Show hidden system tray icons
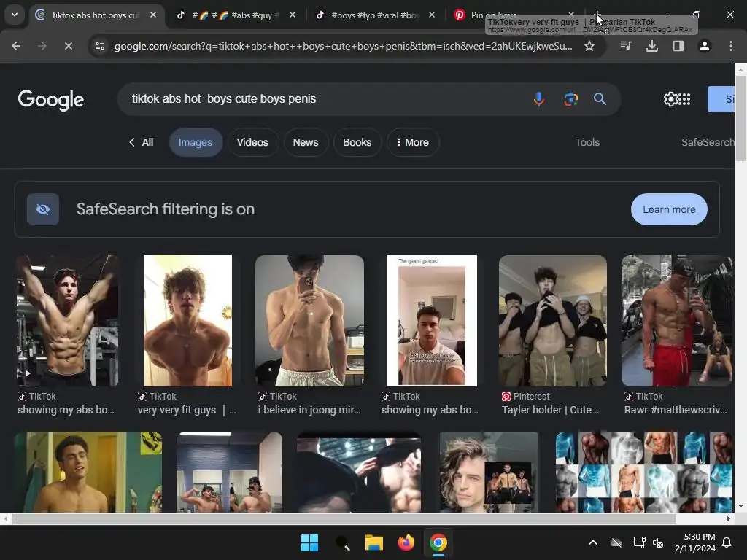 [x=593, y=542]
